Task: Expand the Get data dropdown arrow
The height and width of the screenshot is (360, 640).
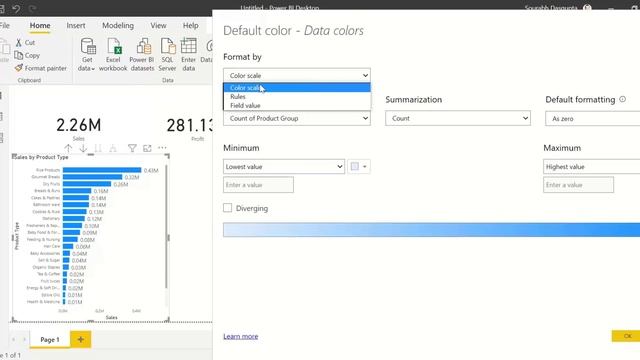Action: point(93,69)
